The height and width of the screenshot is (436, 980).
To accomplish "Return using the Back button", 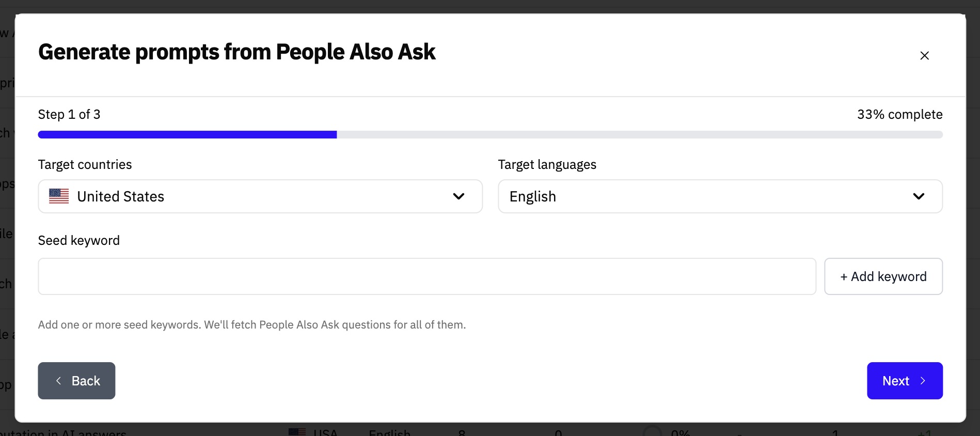I will coord(76,381).
